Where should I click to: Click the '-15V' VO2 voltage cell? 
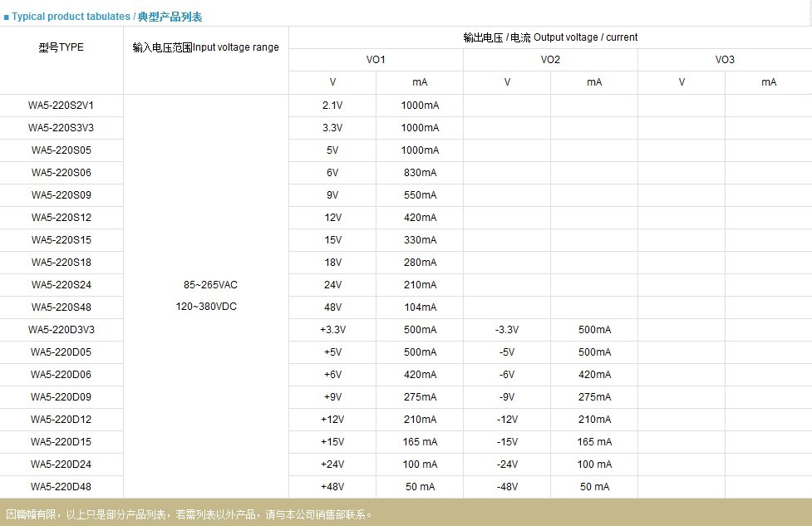pyautogui.click(x=507, y=441)
